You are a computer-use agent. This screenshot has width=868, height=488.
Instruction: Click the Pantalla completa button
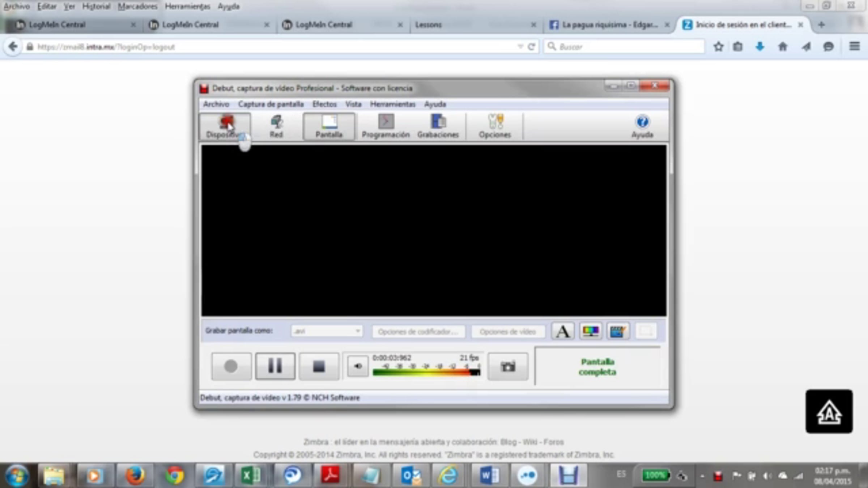pyautogui.click(x=597, y=367)
